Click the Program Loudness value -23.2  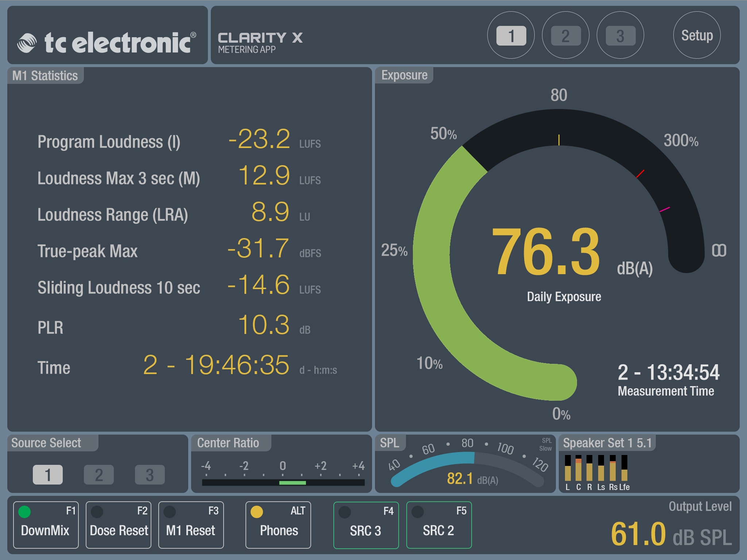coord(259,139)
